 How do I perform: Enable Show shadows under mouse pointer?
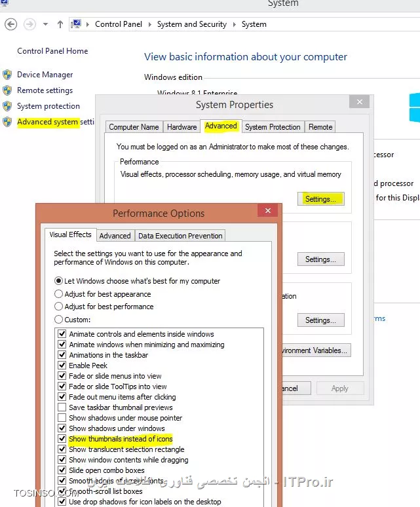tap(62, 418)
